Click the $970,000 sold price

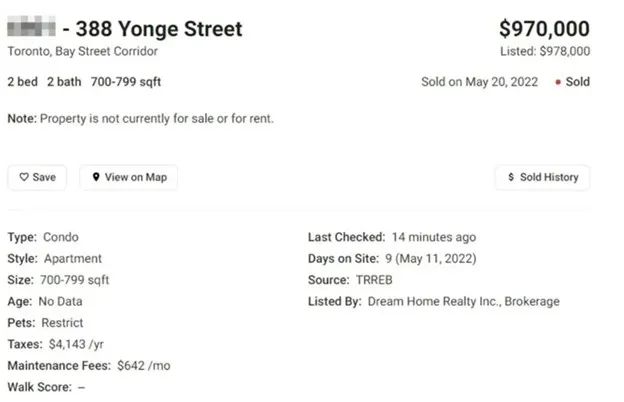coord(544,29)
